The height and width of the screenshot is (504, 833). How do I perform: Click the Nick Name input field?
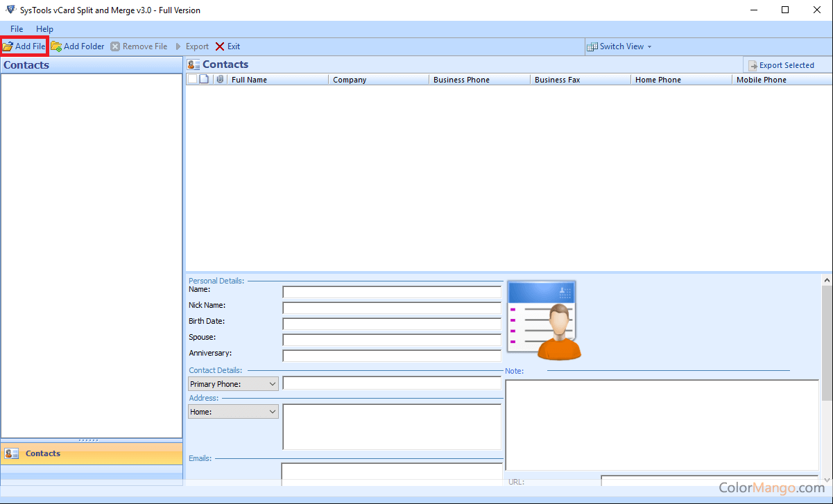click(x=392, y=308)
